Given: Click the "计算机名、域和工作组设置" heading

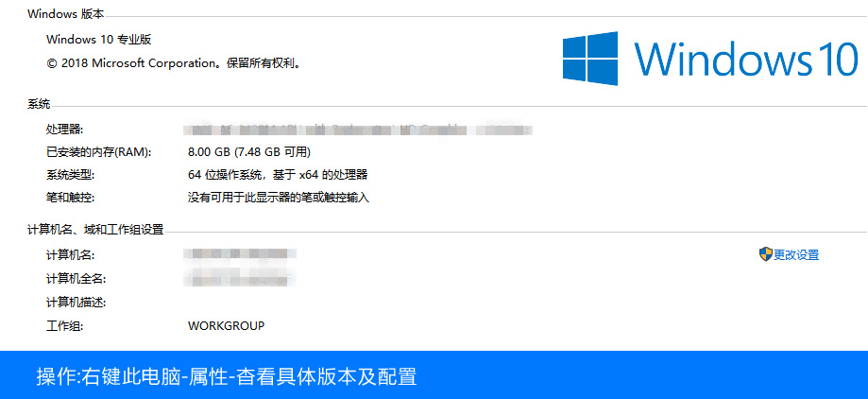Looking at the screenshot, I should [95, 230].
